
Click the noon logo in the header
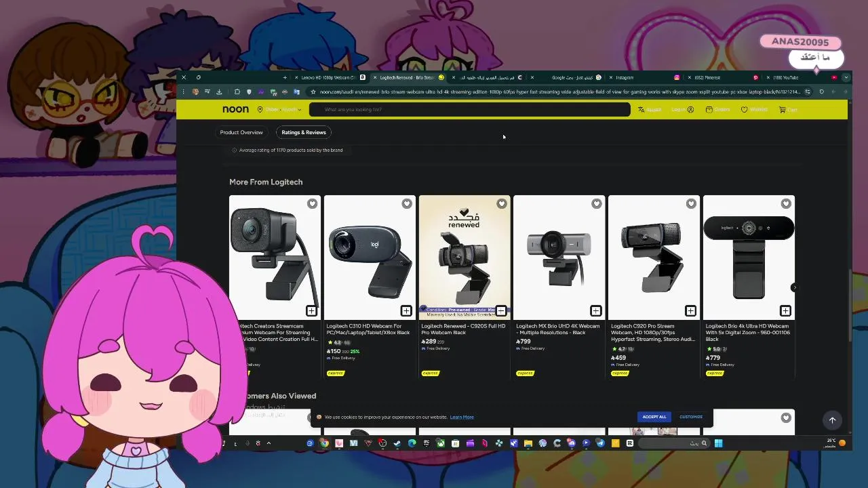coord(235,109)
